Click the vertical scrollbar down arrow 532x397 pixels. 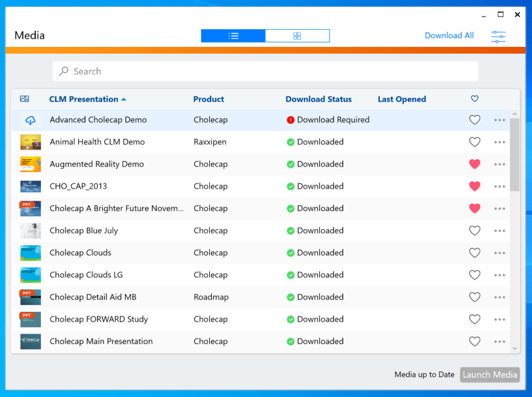pos(514,348)
